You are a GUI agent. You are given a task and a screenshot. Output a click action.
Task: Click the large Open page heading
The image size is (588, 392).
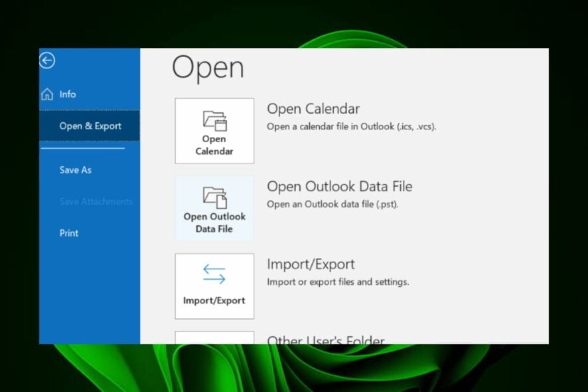click(208, 66)
